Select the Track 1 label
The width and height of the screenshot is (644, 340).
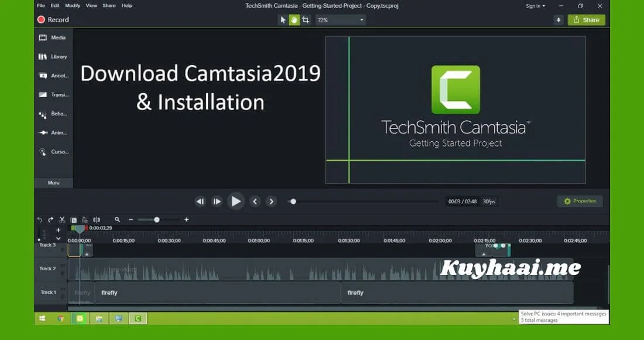point(49,293)
